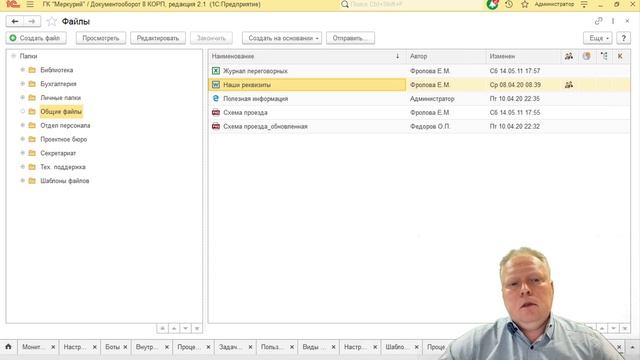Image resolution: width=640 pixels, height=360 pixels.
Task: Sort by Автор column header
Action: coord(446,56)
